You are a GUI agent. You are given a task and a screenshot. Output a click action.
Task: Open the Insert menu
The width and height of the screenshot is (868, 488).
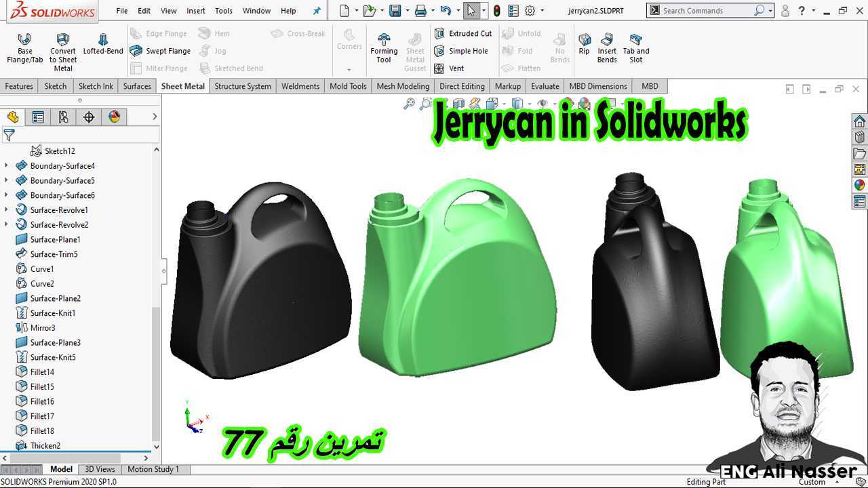(x=196, y=11)
